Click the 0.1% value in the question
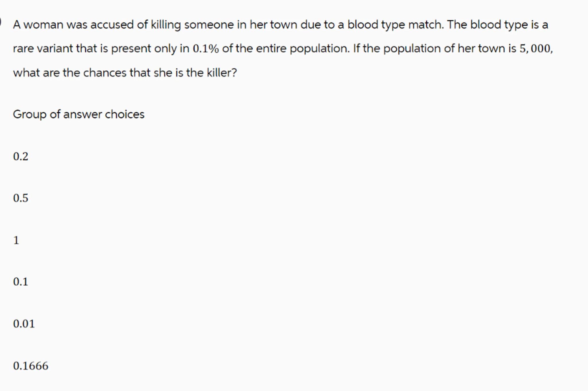This screenshot has height=391, width=588. click(x=206, y=49)
